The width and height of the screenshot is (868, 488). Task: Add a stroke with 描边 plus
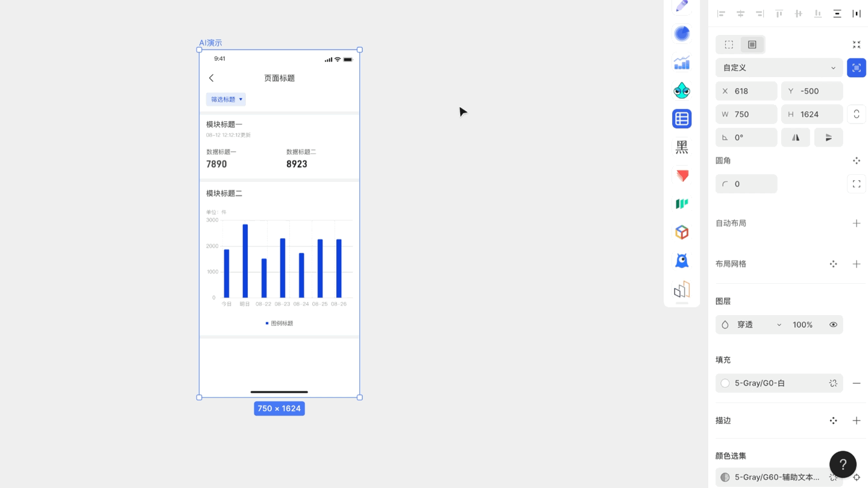pos(857,421)
